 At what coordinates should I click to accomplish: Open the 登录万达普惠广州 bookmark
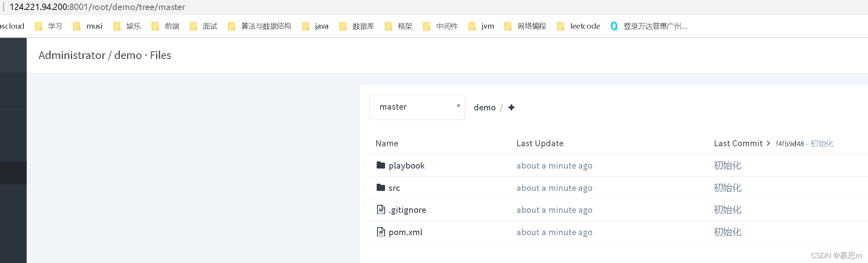point(649,26)
